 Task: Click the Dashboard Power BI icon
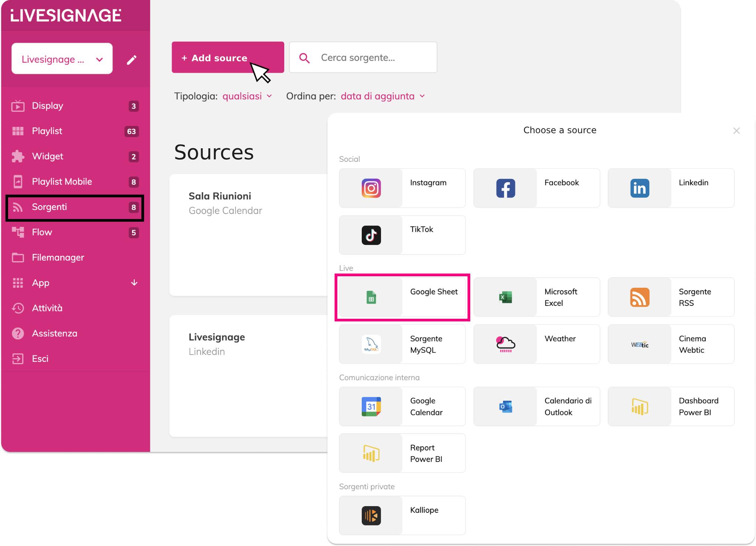(640, 407)
